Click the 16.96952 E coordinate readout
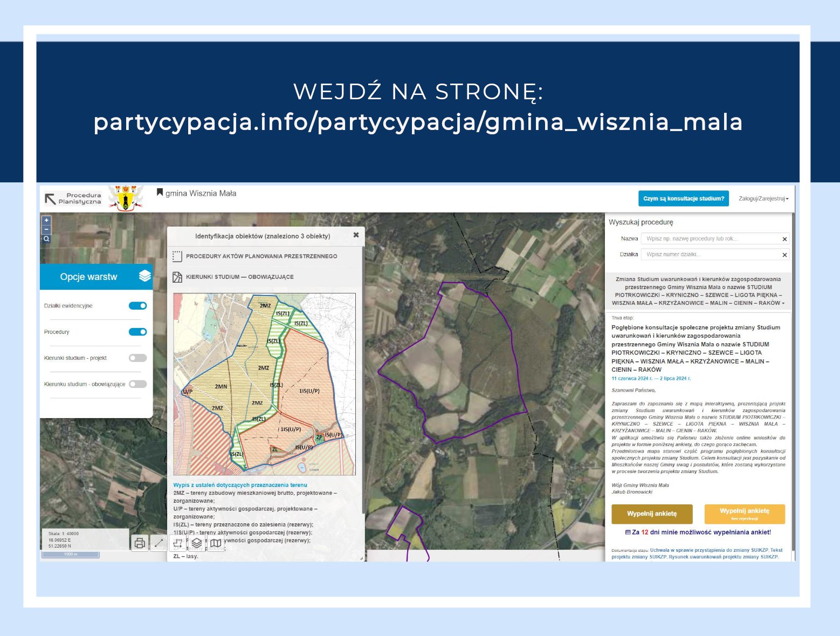 (59, 539)
